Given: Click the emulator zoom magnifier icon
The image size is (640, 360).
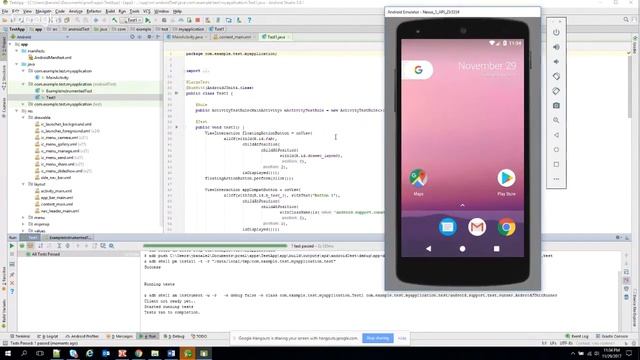Looking at the screenshot, I should tap(556, 120).
